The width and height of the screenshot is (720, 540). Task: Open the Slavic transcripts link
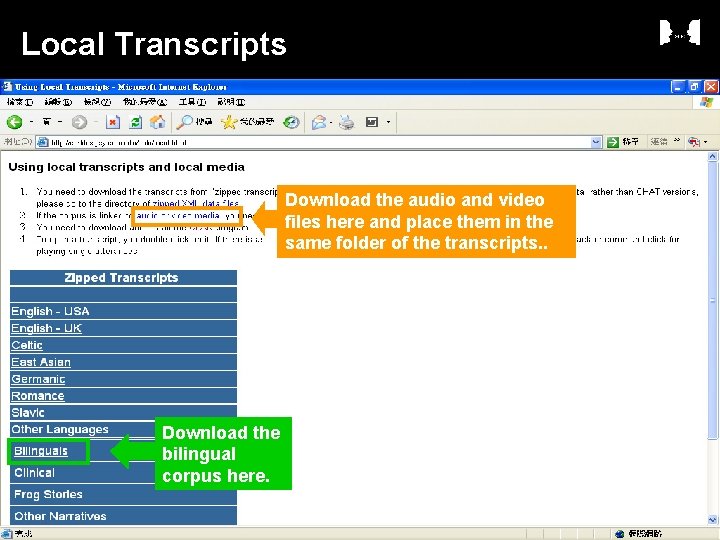click(x=28, y=412)
